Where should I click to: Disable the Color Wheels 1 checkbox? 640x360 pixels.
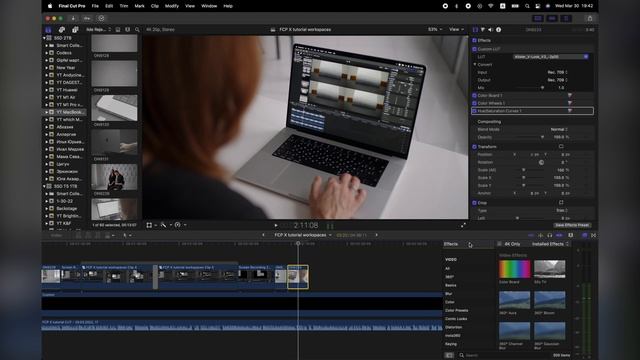tap(474, 103)
